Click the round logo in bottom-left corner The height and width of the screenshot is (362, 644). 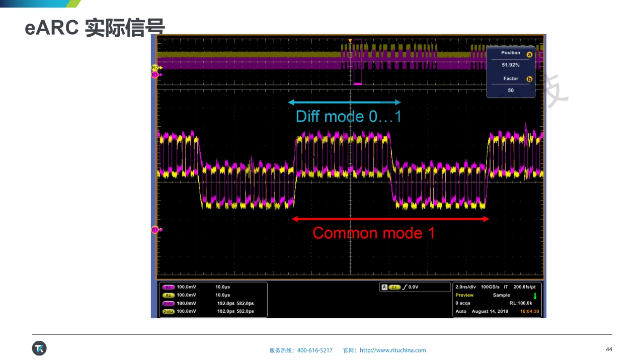tap(39, 348)
